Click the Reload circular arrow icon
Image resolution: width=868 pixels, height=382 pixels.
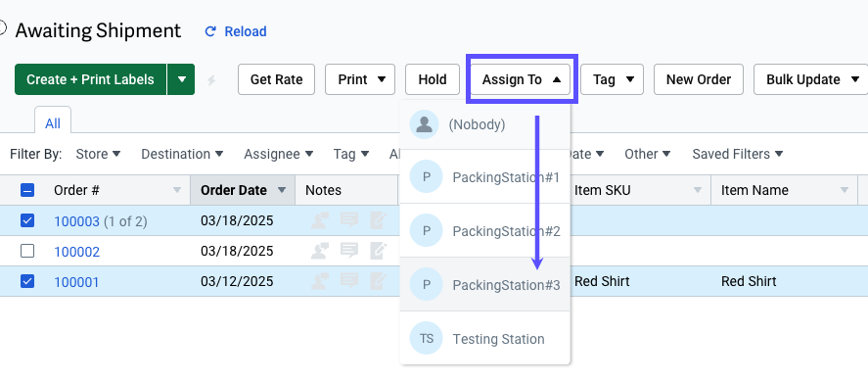point(210,31)
